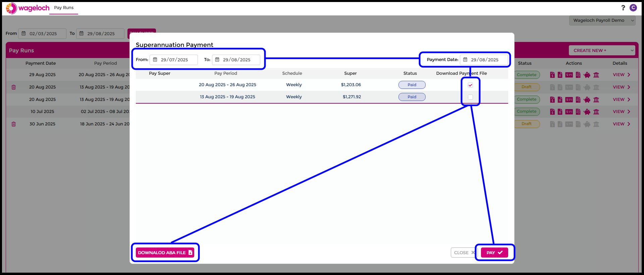This screenshot has width=644, height=275.
Task: Click calendar icon in modal Payment Date field
Action: (x=465, y=60)
